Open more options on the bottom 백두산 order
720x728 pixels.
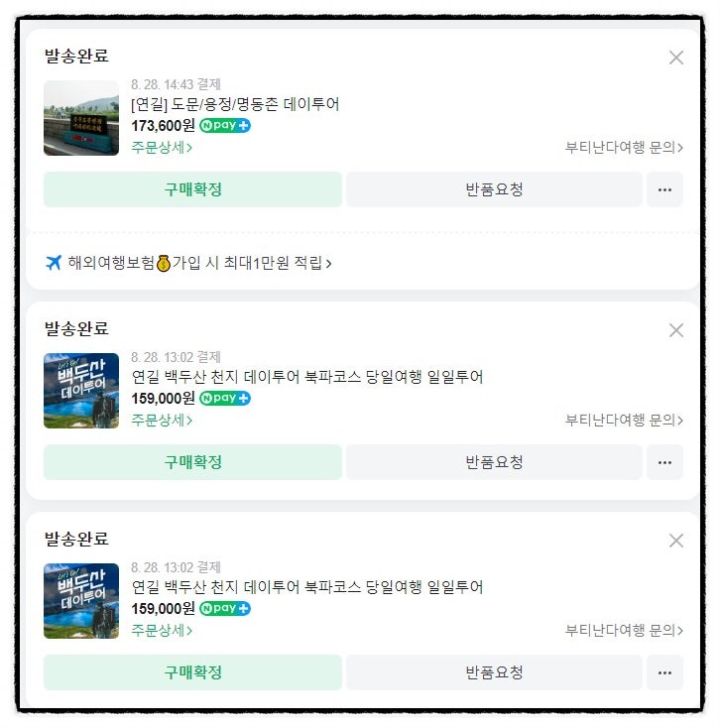point(664,672)
